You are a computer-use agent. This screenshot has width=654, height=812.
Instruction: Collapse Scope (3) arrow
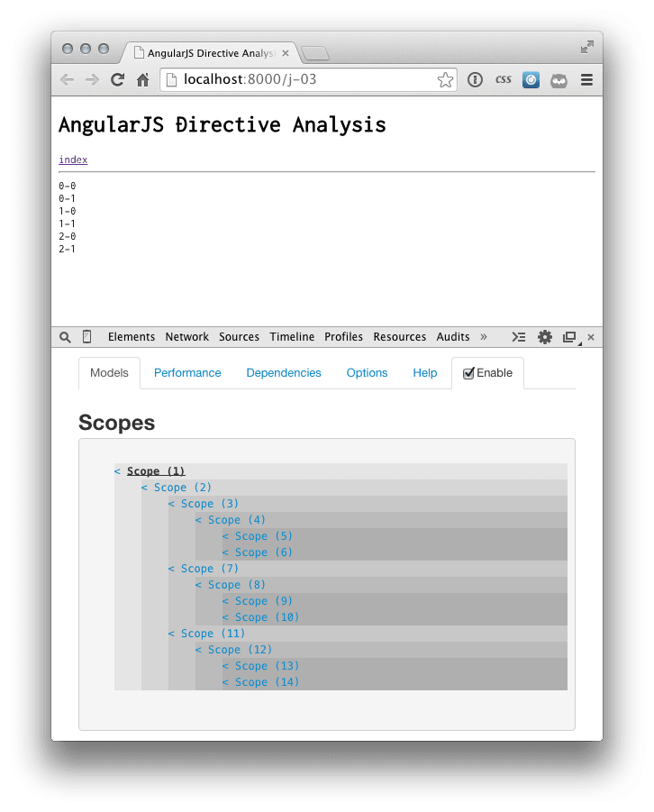(x=171, y=504)
